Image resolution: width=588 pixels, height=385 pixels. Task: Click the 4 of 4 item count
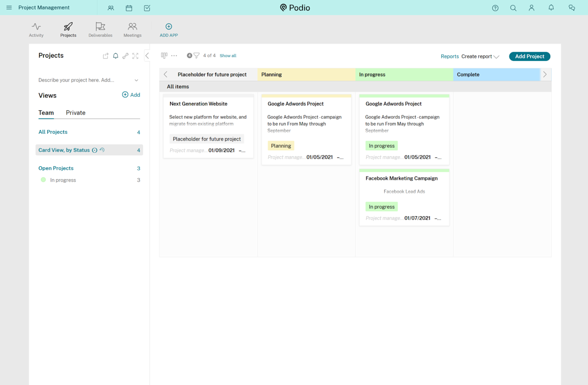click(x=209, y=55)
